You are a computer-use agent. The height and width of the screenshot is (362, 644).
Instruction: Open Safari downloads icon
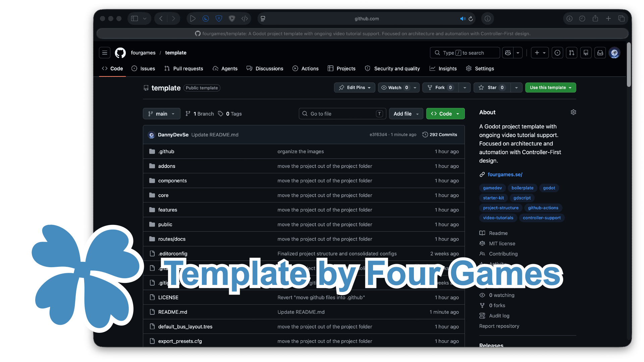(570, 19)
